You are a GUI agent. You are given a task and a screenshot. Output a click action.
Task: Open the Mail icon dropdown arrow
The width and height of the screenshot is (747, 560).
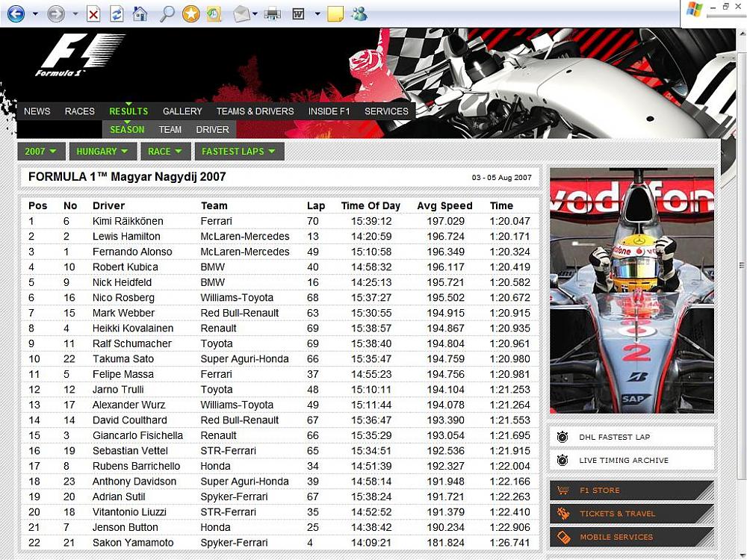click(255, 13)
